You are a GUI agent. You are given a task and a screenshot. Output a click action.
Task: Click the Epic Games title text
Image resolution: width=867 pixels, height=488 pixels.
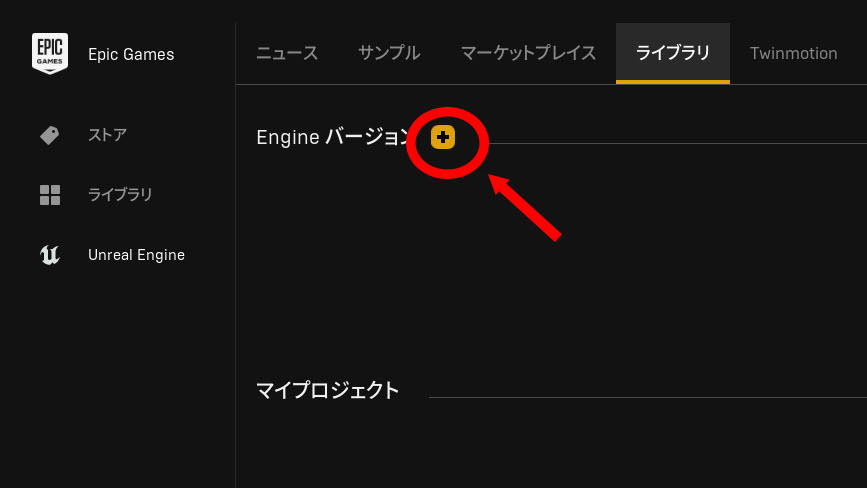point(131,54)
